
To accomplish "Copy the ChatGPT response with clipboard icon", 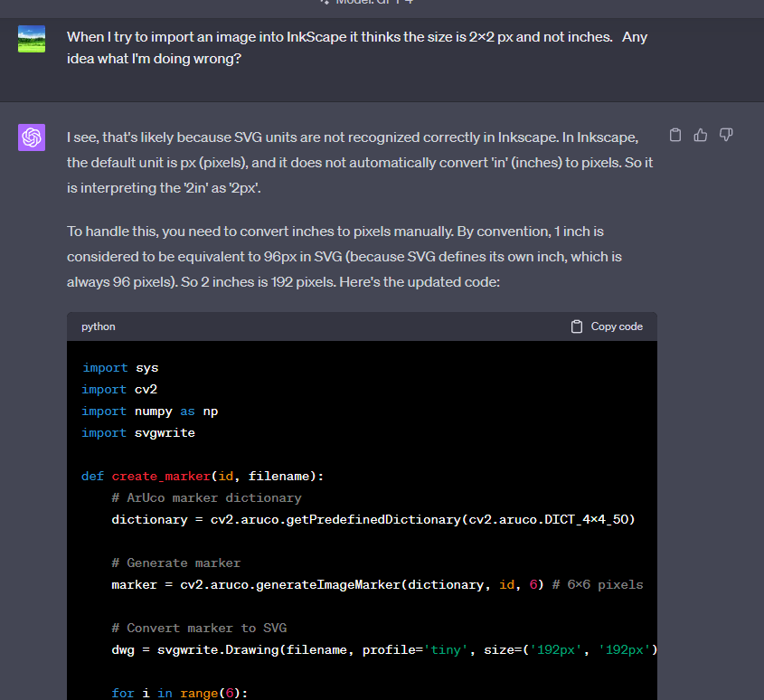I will tap(674, 136).
